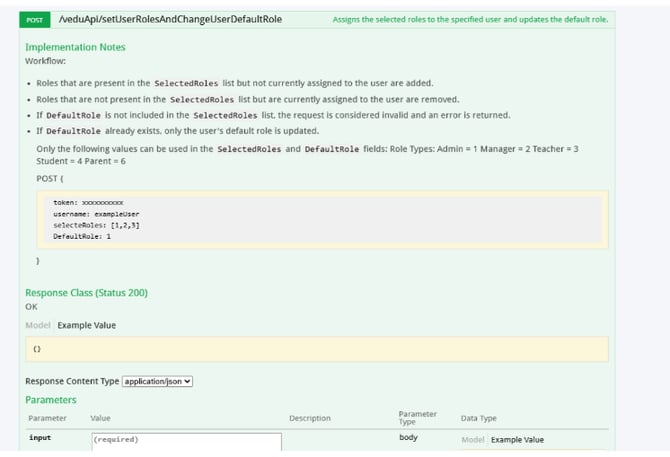Screen dimensions: 670x457
Task: Open the Response Content Type dropdown
Action: tap(157, 381)
